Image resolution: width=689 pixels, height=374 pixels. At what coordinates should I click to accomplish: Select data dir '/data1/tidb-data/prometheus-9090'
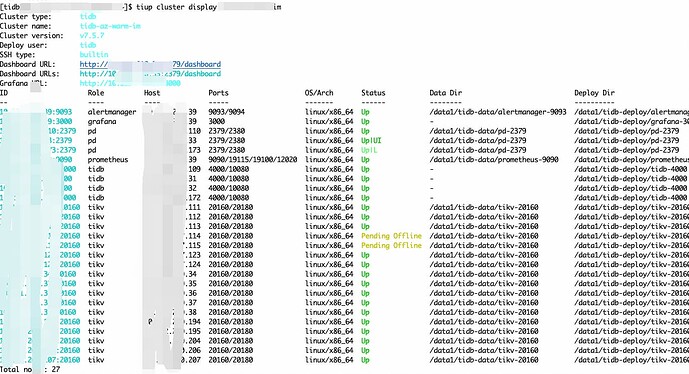tap(494, 160)
